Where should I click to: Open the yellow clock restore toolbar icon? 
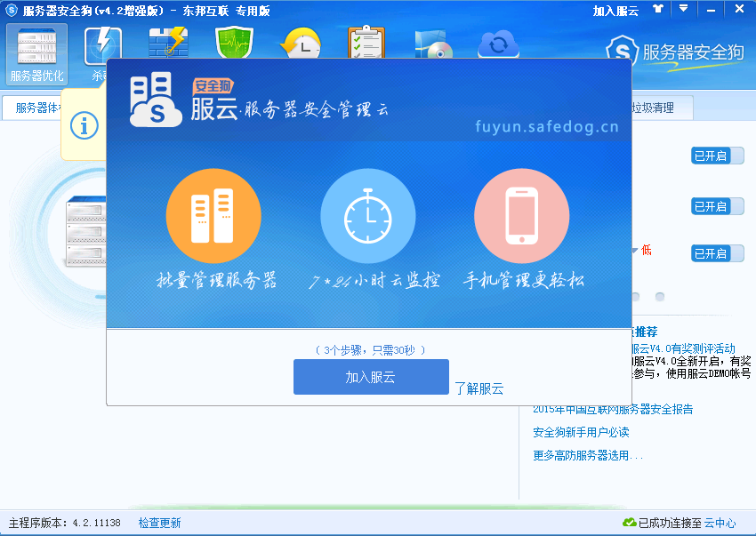pyautogui.click(x=301, y=44)
